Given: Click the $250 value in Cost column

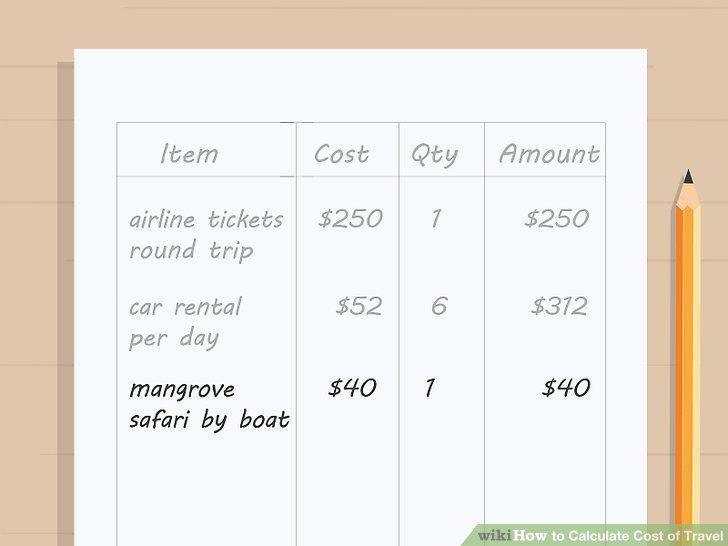Looking at the screenshot, I should tap(351, 218).
